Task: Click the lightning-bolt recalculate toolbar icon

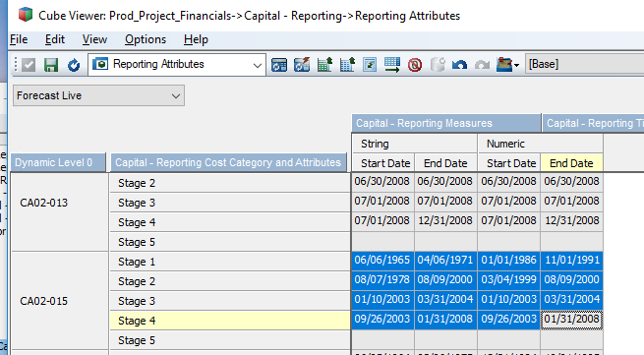Action: coord(302,65)
